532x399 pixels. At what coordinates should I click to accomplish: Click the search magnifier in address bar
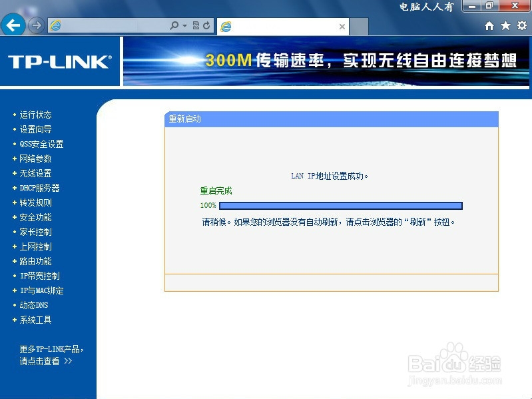[174, 25]
